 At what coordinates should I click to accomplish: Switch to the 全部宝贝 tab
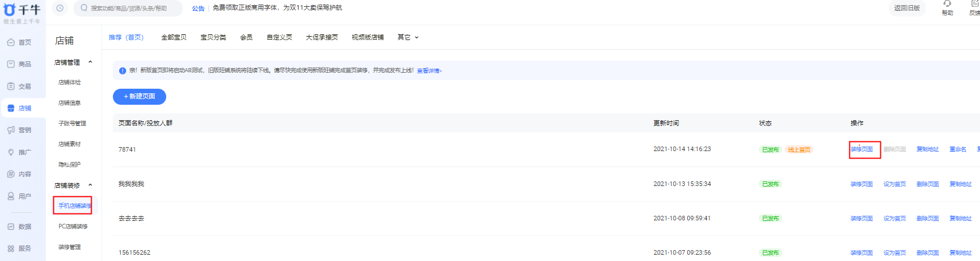click(x=174, y=37)
